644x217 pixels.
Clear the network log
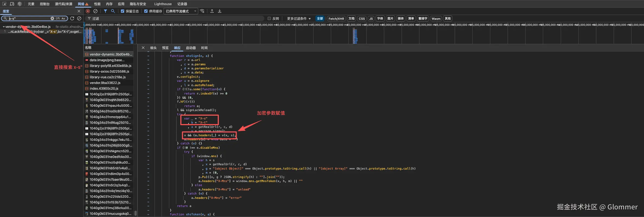[95, 11]
